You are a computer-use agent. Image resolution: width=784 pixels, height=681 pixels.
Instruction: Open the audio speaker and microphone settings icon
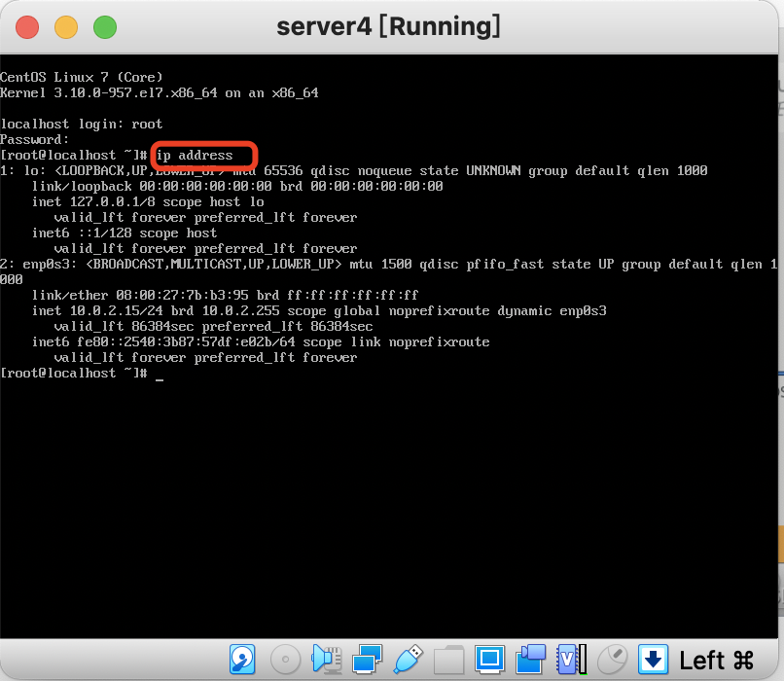[327, 659]
